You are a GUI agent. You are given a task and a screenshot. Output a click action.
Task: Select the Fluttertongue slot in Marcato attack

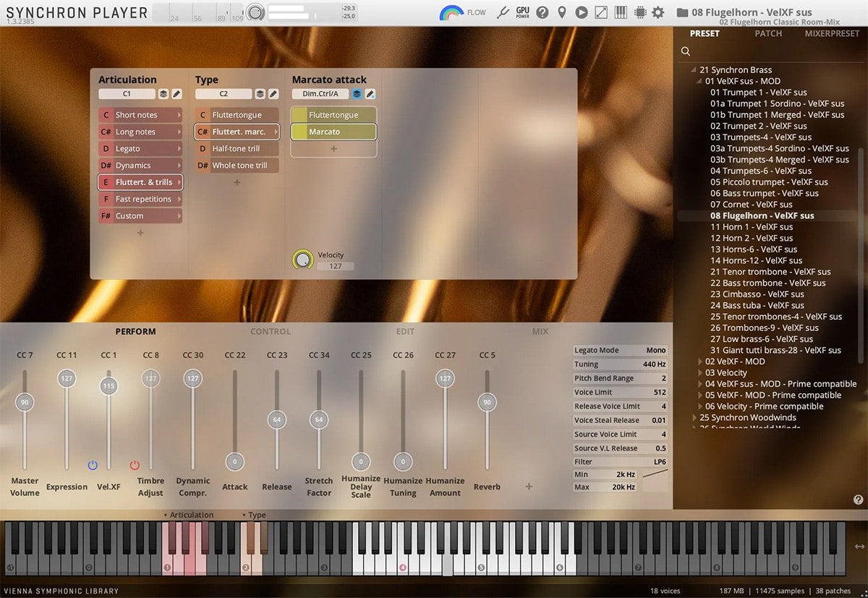pos(333,115)
